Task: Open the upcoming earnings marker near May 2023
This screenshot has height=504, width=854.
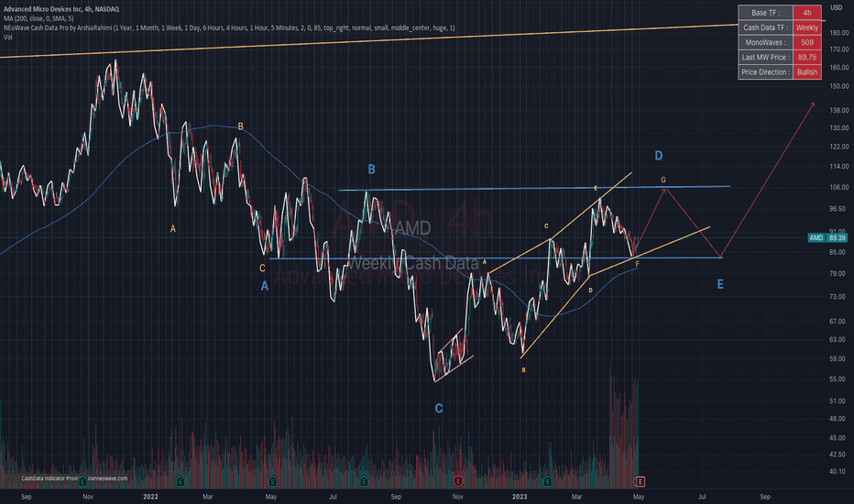Action: pos(640,482)
